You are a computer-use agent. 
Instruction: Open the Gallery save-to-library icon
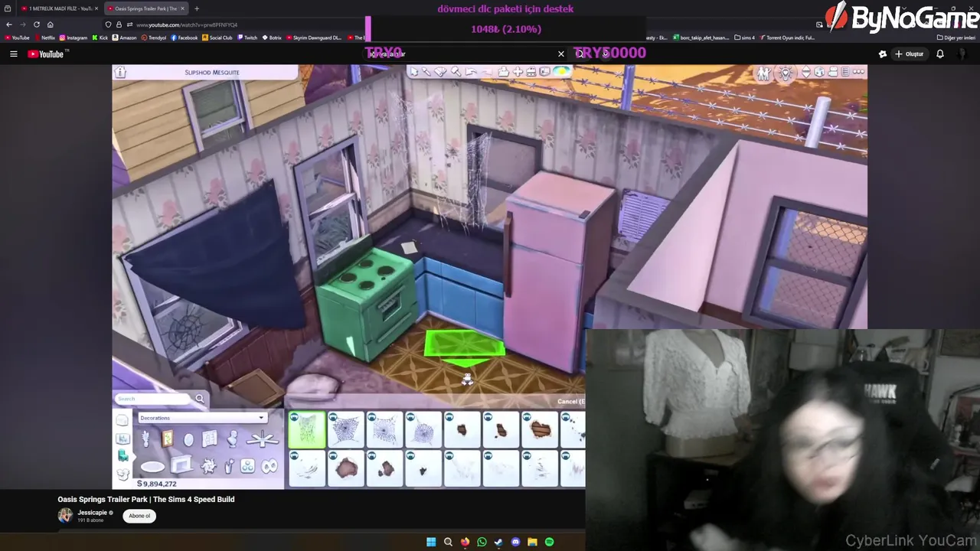click(504, 72)
